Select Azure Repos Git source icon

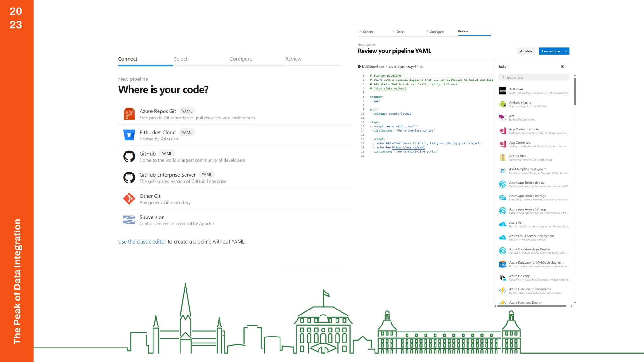[129, 114]
